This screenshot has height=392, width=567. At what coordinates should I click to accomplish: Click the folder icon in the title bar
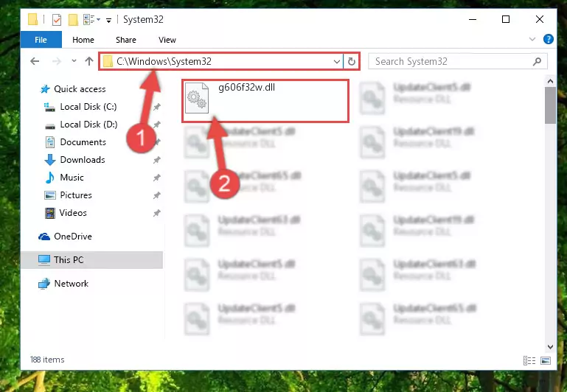(32, 19)
